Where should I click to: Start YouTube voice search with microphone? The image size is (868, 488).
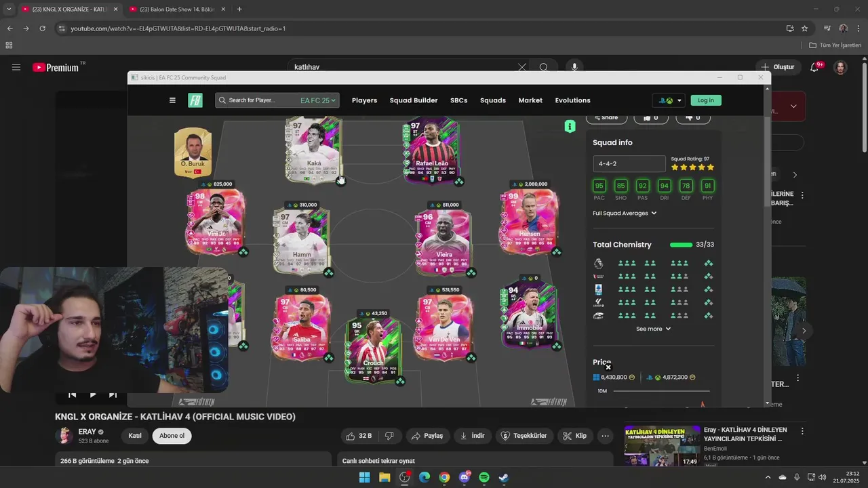coord(574,67)
